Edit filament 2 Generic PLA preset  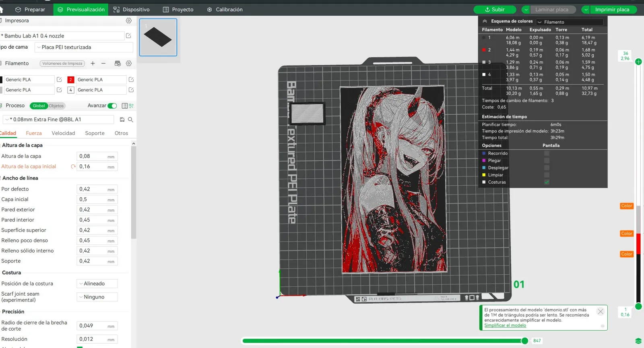pos(131,80)
